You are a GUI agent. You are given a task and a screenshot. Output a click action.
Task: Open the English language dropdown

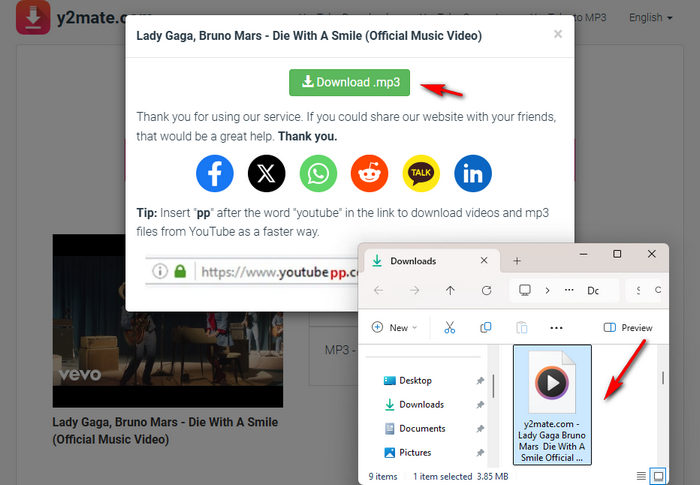(x=650, y=17)
